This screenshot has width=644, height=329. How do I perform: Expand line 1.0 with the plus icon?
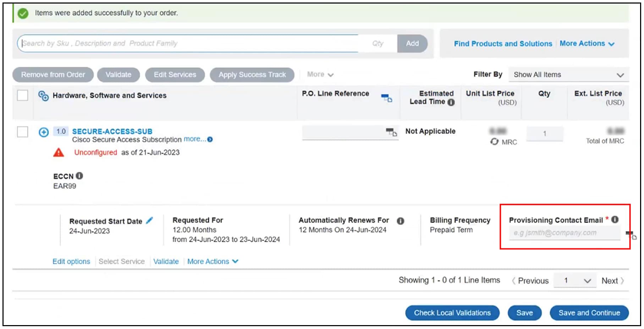click(x=44, y=132)
